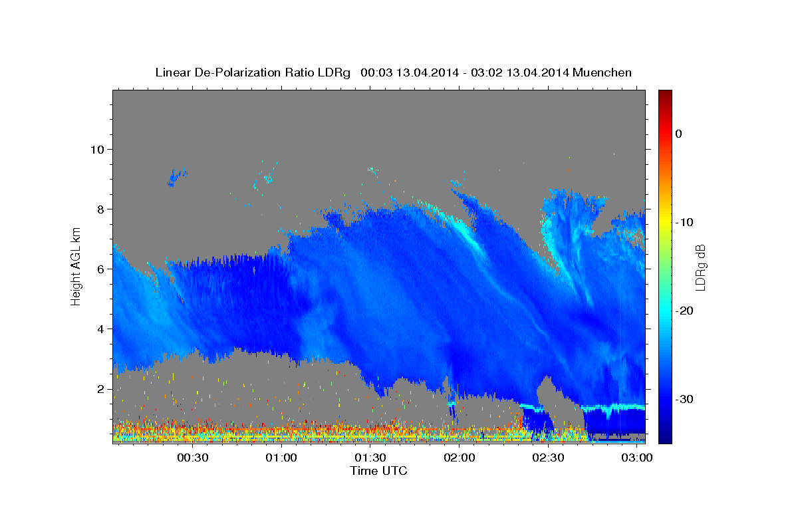
Task: Click the dark red top of the colorbar
Action: pos(664,94)
